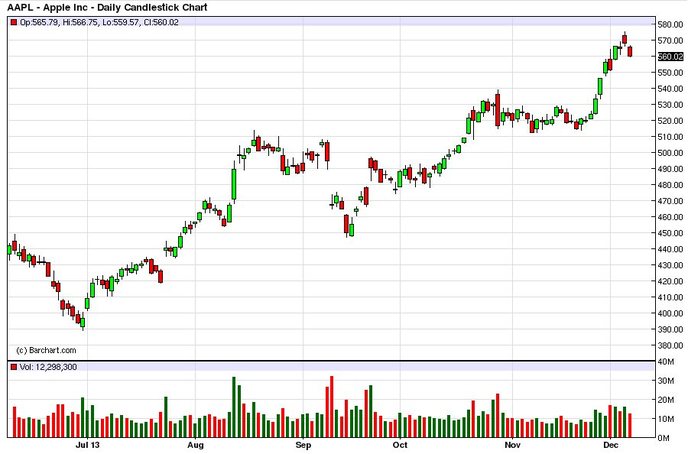Click the 480.00 price axis label

click(x=670, y=185)
